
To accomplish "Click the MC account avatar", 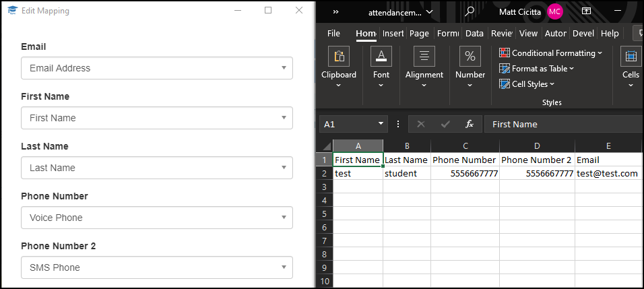I will (x=555, y=12).
